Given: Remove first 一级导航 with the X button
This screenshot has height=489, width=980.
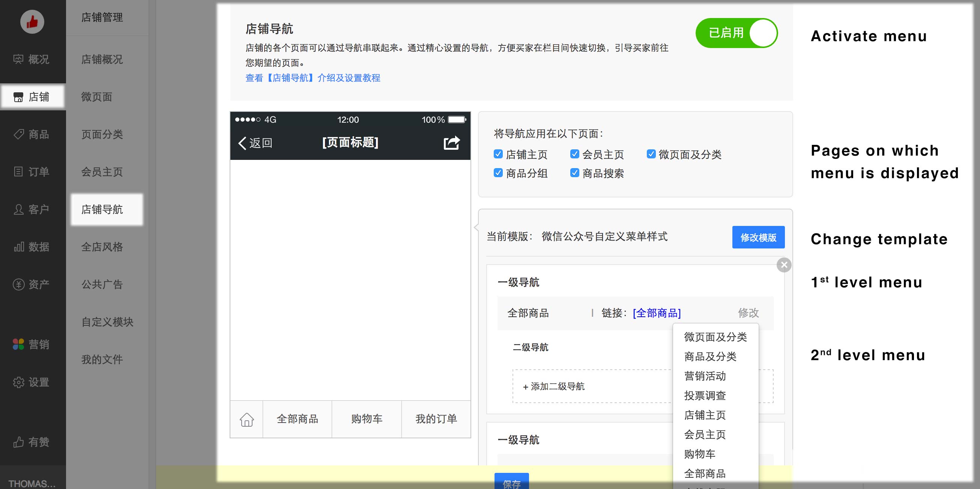Looking at the screenshot, I should [x=784, y=265].
